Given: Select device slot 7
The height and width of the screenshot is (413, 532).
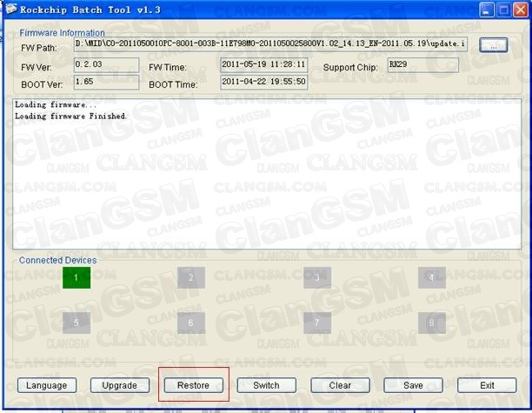Looking at the screenshot, I should pyautogui.click(x=317, y=323).
